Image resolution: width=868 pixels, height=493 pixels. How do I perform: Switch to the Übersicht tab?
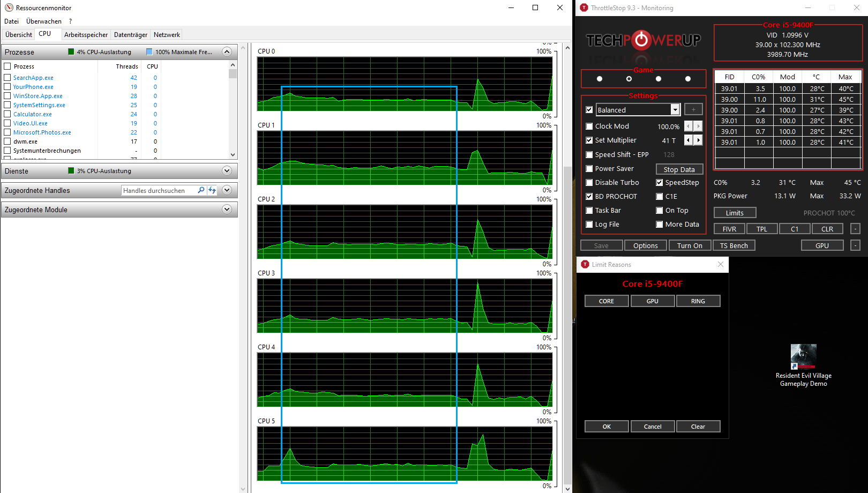tap(19, 35)
